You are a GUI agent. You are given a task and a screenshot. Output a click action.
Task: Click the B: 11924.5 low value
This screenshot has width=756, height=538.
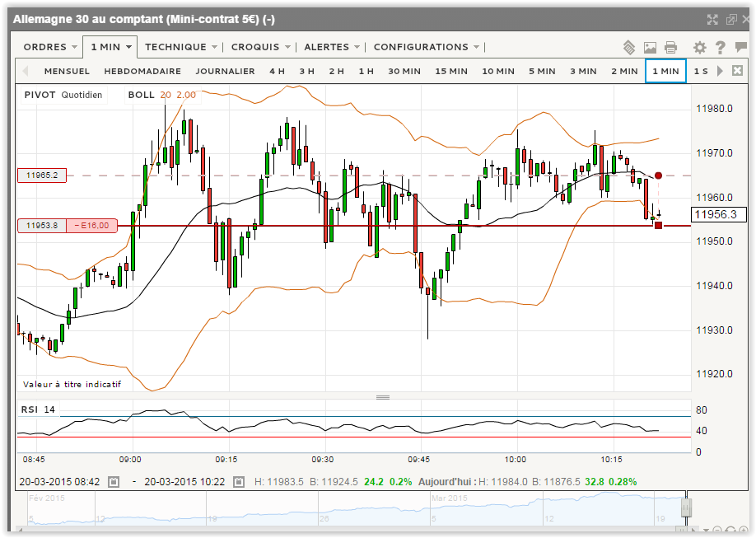pyautogui.click(x=334, y=481)
